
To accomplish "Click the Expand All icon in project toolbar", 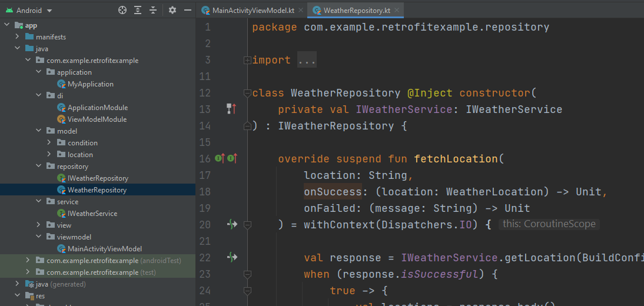I will point(138,10).
